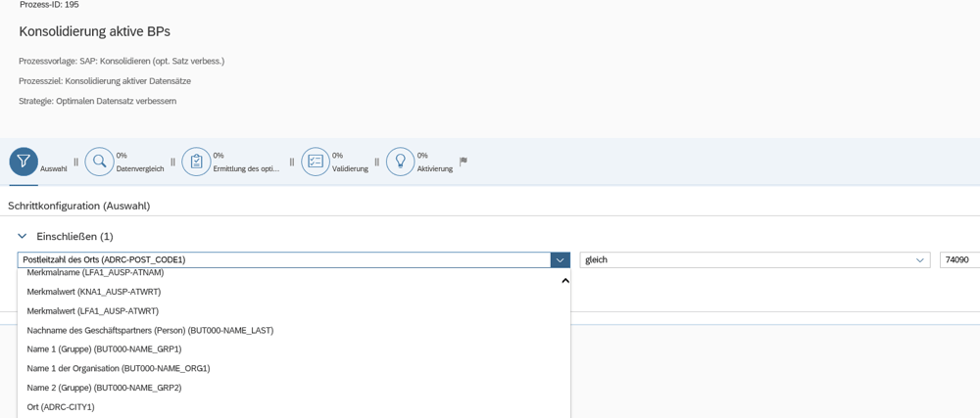Open the Ermittlung des opti... clipboard step
This screenshot has width=980, height=418.
[196, 162]
